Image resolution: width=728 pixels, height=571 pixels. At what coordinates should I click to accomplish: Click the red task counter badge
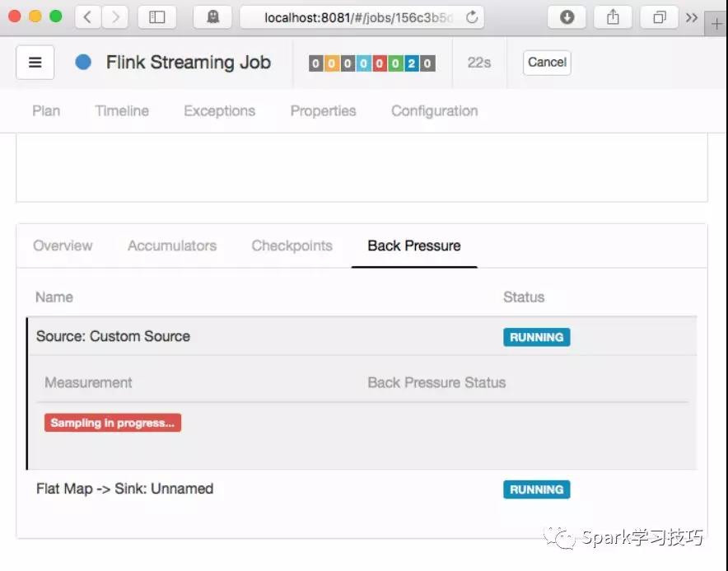[380, 63]
